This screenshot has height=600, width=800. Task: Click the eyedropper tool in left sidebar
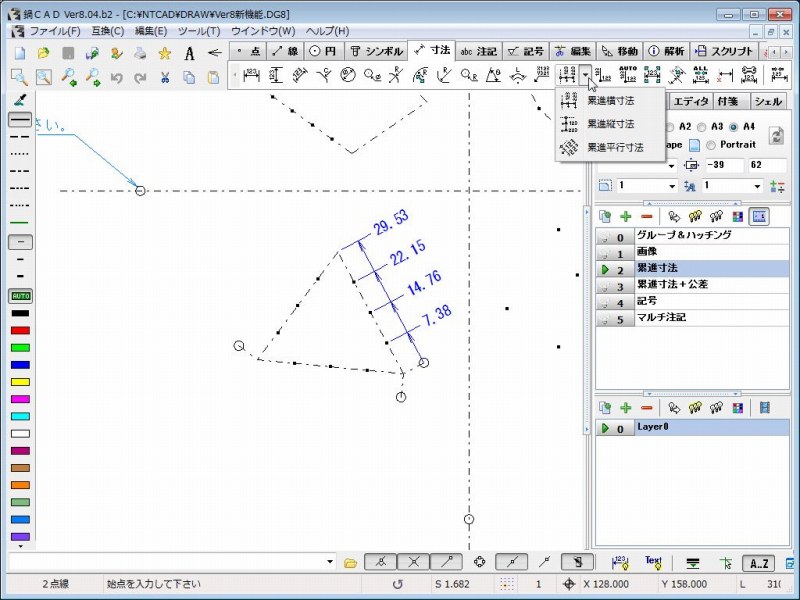[20, 100]
